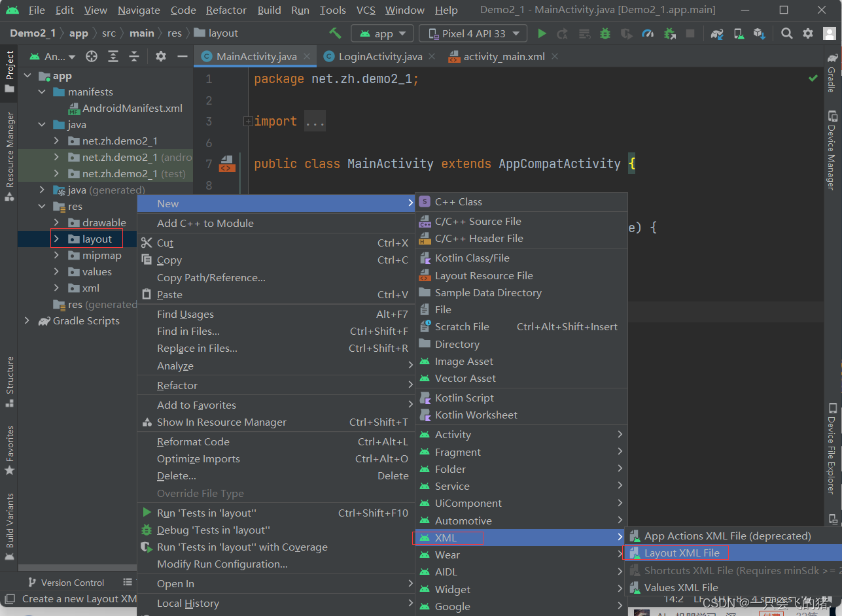
Task: Switch to activity_main.xml tab
Action: (504, 57)
